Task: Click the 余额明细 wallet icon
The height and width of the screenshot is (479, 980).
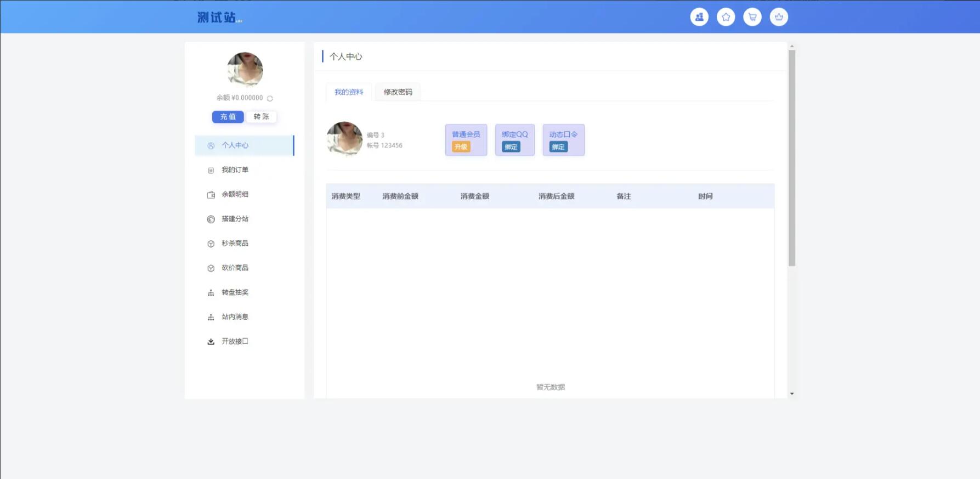Action: (x=211, y=195)
